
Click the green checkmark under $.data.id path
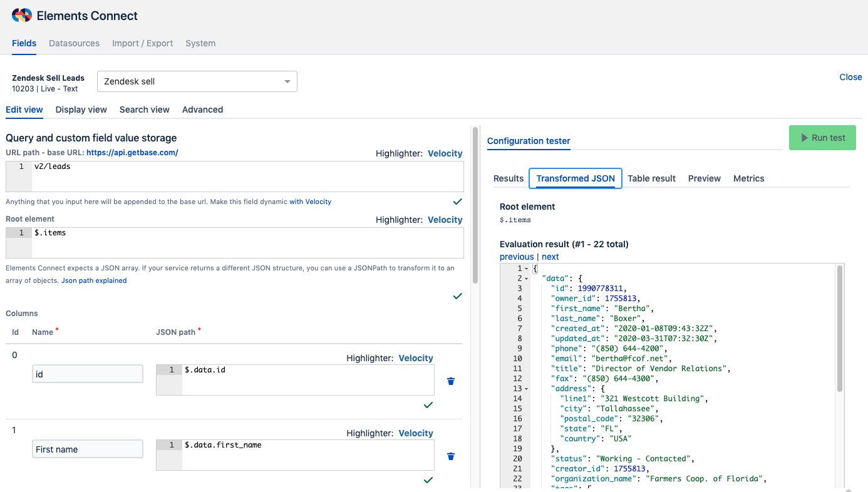coord(428,405)
